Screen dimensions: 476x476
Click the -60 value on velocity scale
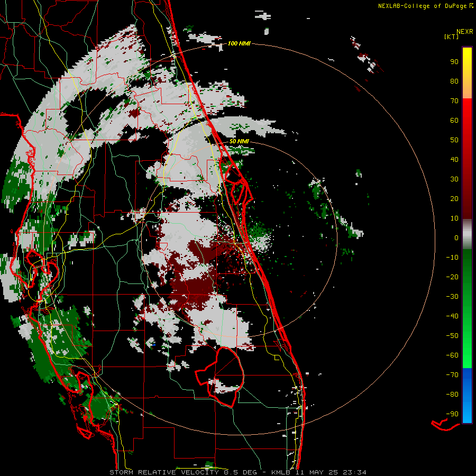(x=452, y=355)
